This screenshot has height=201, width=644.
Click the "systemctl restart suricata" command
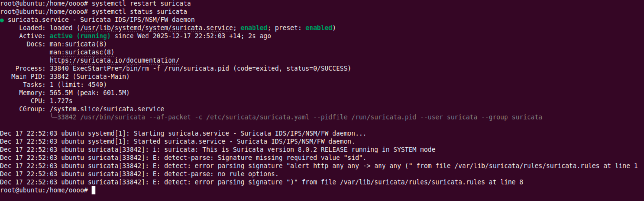[x=141, y=4]
